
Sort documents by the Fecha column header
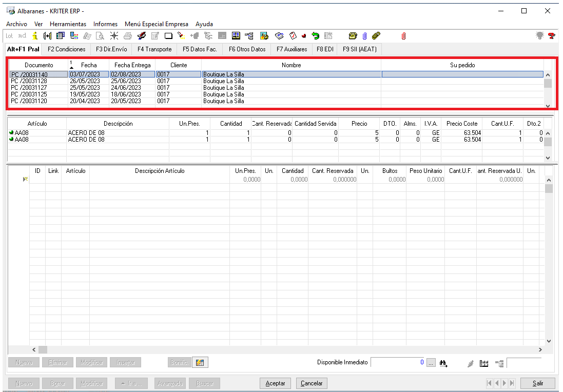click(88, 65)
